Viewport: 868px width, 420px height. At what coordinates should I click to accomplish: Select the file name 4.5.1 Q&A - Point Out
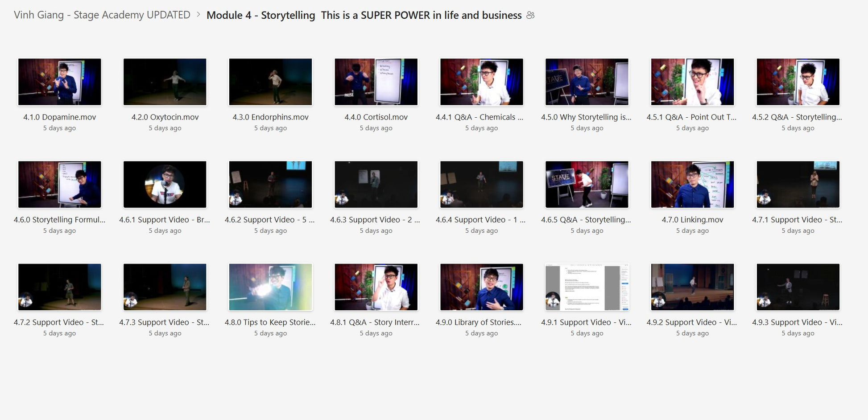tap(691, 117)
